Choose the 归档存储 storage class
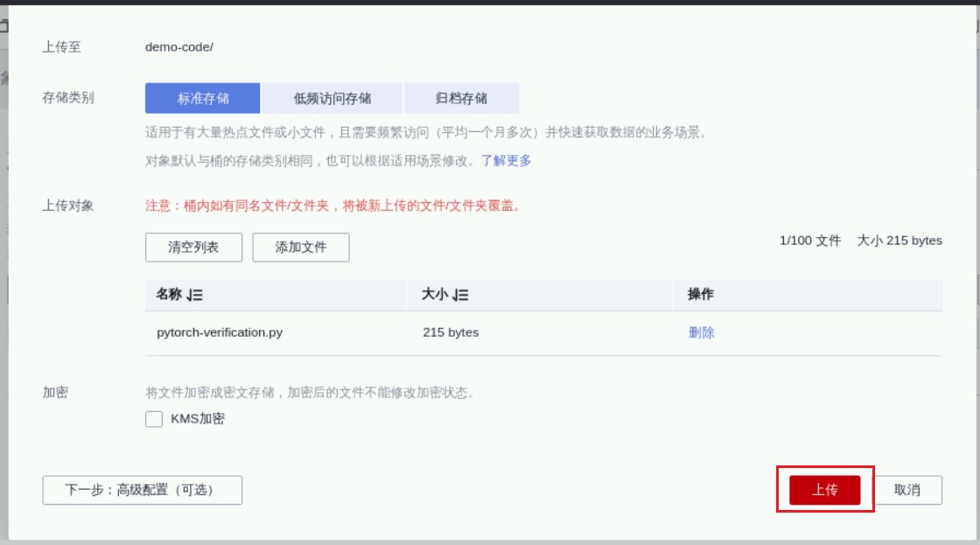The width and height of the screenshot is (980, 545). coord(461,99)
